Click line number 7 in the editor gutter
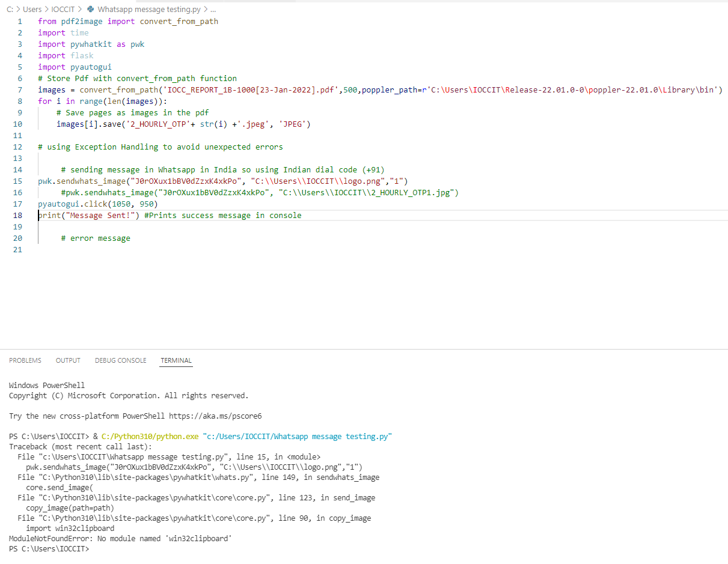The height and width of the screenshot is (564, 728). coord(19,89)
